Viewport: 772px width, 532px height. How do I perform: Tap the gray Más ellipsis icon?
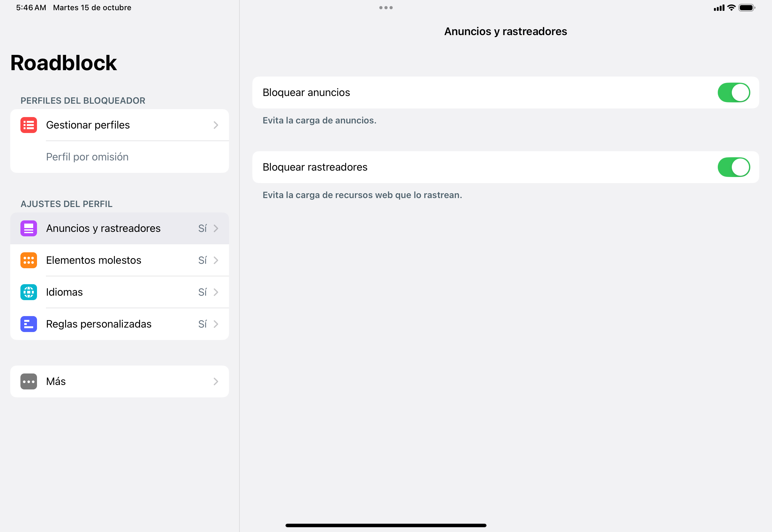point(29,381)
